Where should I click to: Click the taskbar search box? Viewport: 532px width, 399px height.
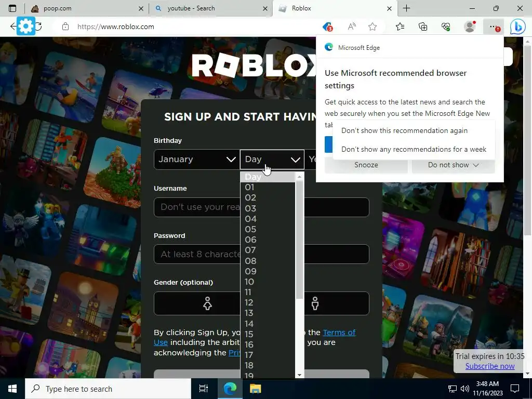pos(108,389)
